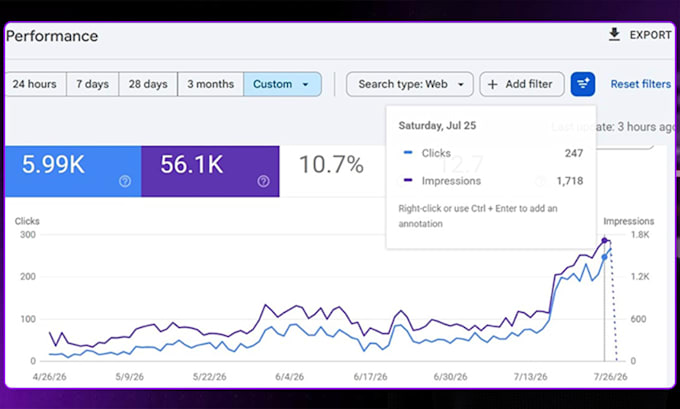Viewport: 680px width, 409px height.
Task: Click the Reset filters link
Action: (641, 84)
